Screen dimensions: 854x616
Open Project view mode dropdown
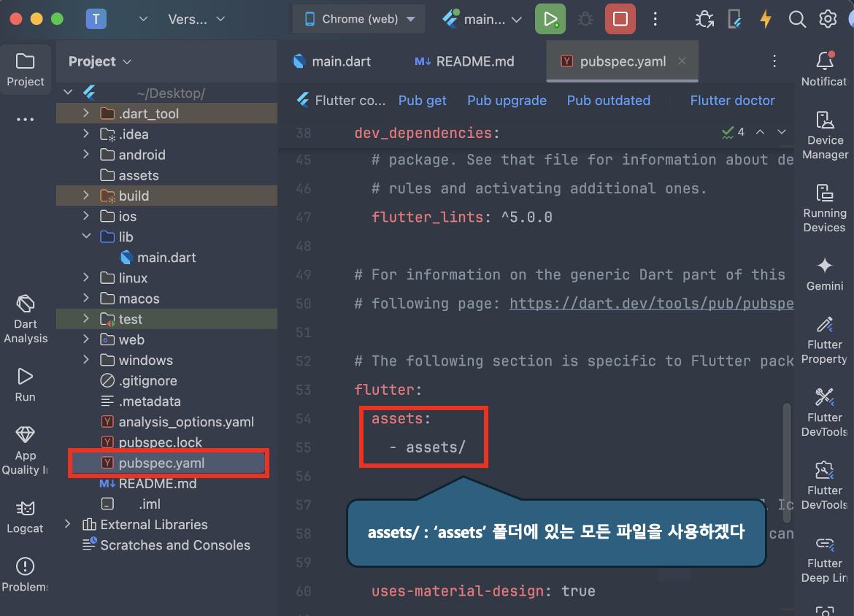(x=100, y=61)
